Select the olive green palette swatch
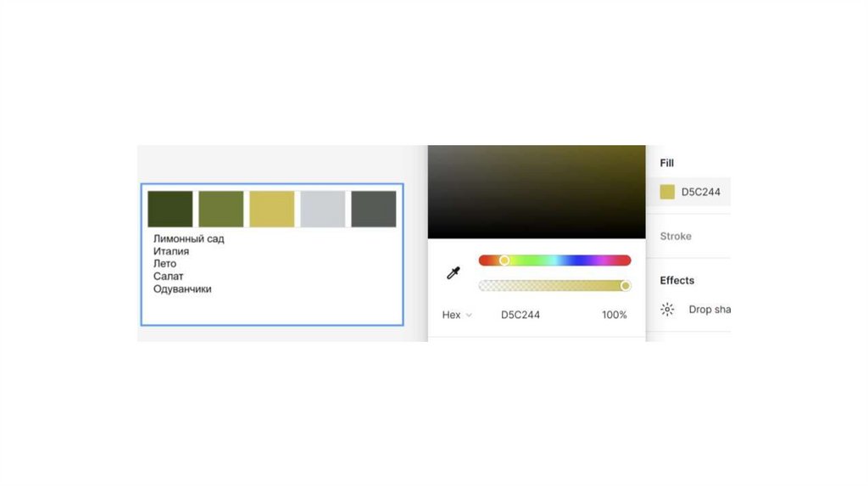 tap(221, 209)
